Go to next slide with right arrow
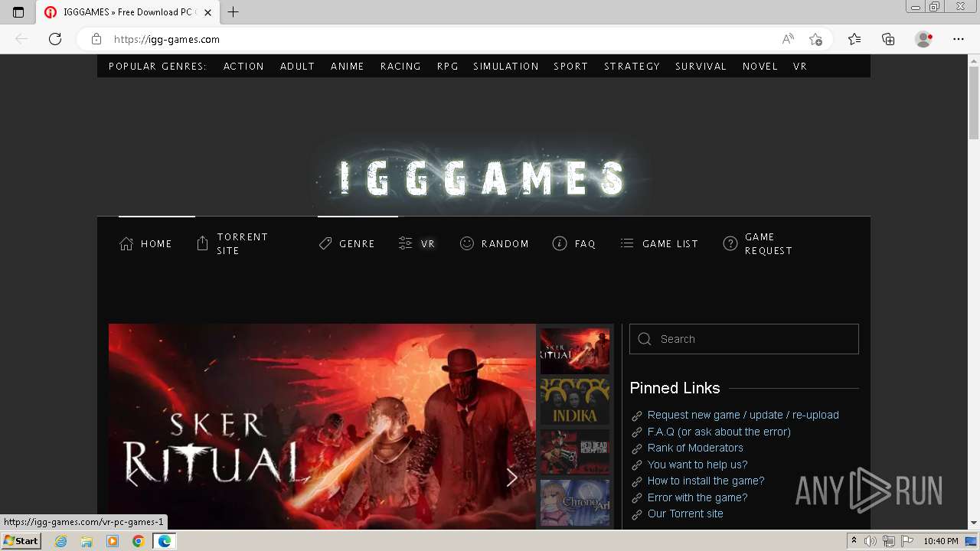This screenshot has width=980, height=551. [512, 478]
